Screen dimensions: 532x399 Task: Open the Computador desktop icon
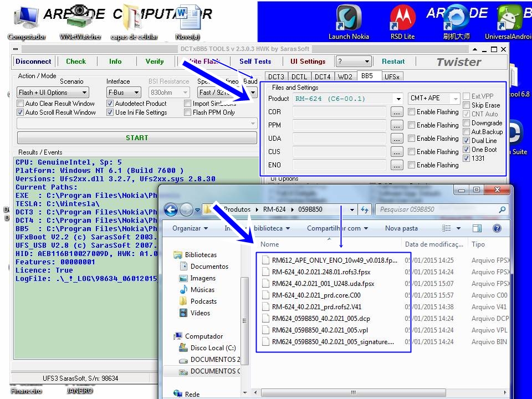(x=26, y=19)
